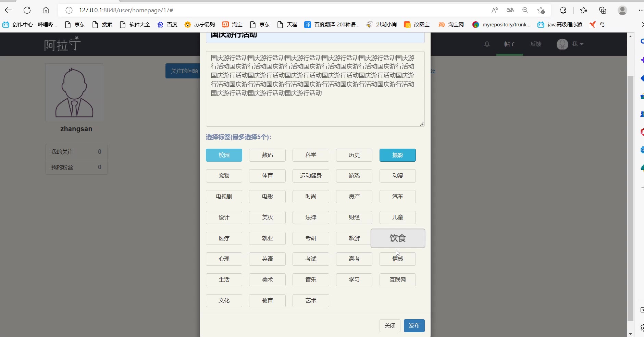Viewport: 644px width, 337px height.
Task: Select the 音乐 tag
Action: 311,280
